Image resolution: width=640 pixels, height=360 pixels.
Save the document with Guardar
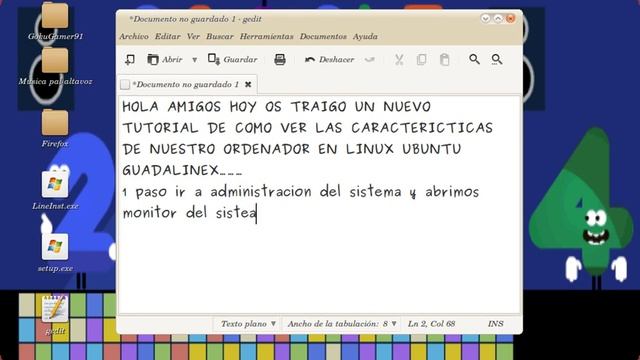coord(233,60)
